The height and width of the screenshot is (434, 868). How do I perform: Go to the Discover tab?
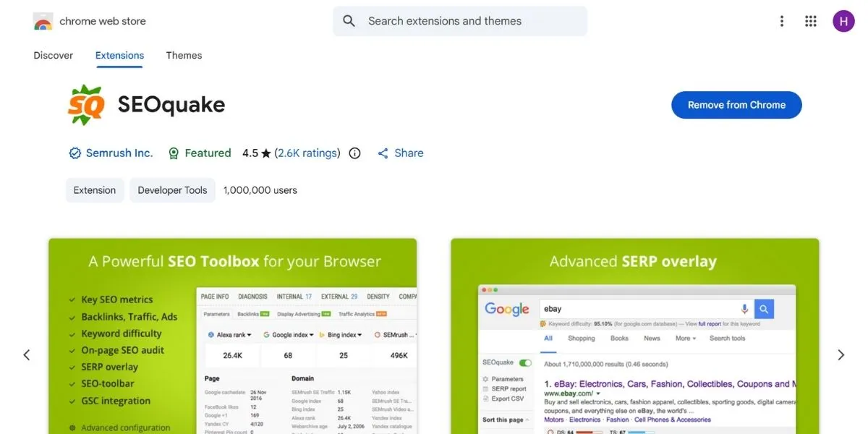tap(53, 55)
